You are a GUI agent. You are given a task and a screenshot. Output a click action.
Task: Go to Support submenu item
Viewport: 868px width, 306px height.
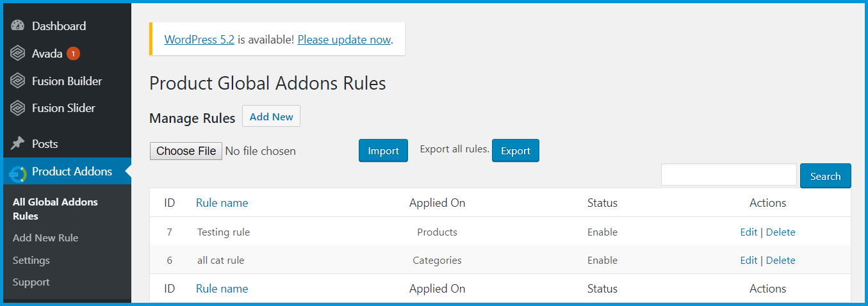(x=31, y=282)
